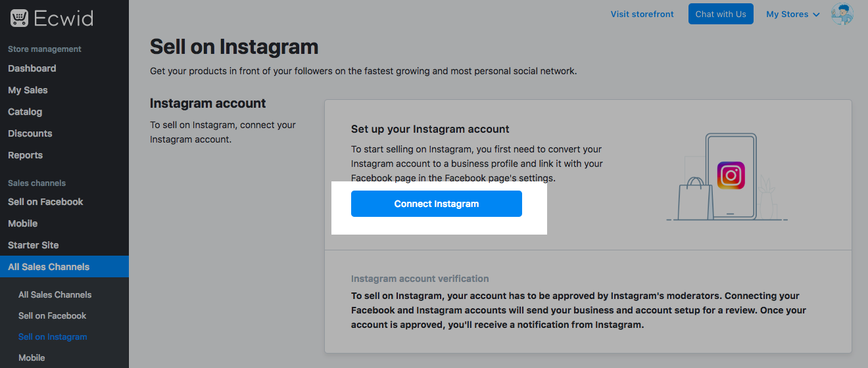868x368 pixels.
Task: Open the user avatar profile icon
Action: (842, 14)
